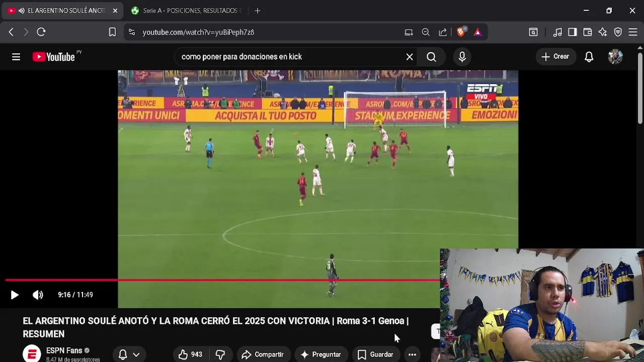This screenshot has width=644, height=362.
Task: Open the account avatar menu
Action: 615,57
